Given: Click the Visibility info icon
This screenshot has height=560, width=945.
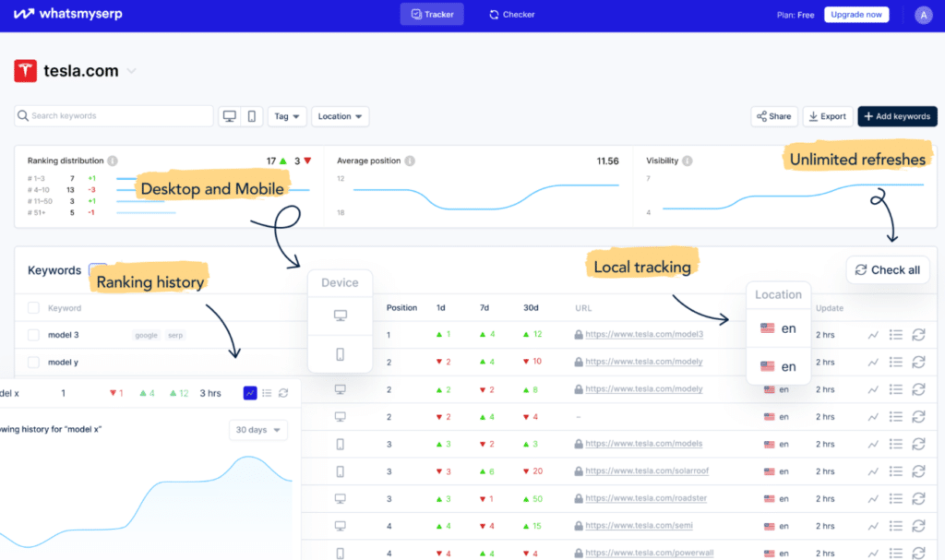Looking at the screenshot, I should pyautogui.click(x=687, y=161).
